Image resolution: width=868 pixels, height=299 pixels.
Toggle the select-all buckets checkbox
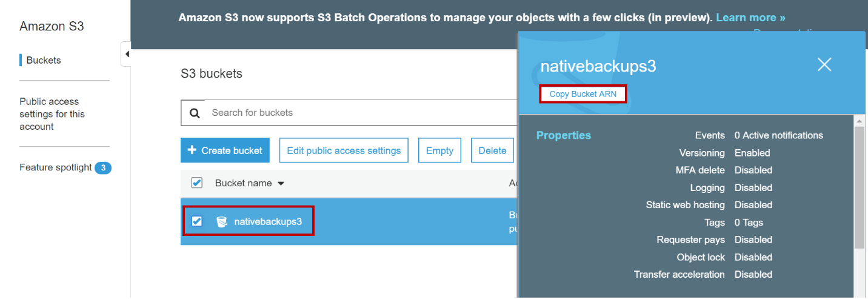[196, 183]
